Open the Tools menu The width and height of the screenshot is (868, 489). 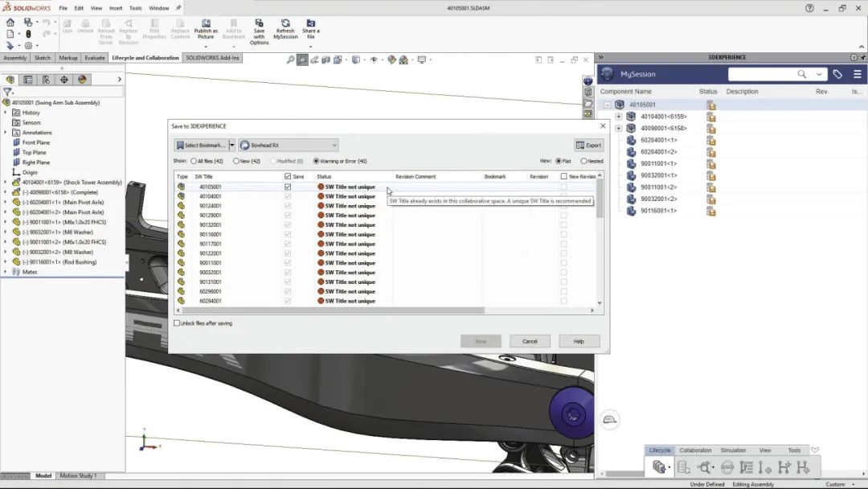136,8
